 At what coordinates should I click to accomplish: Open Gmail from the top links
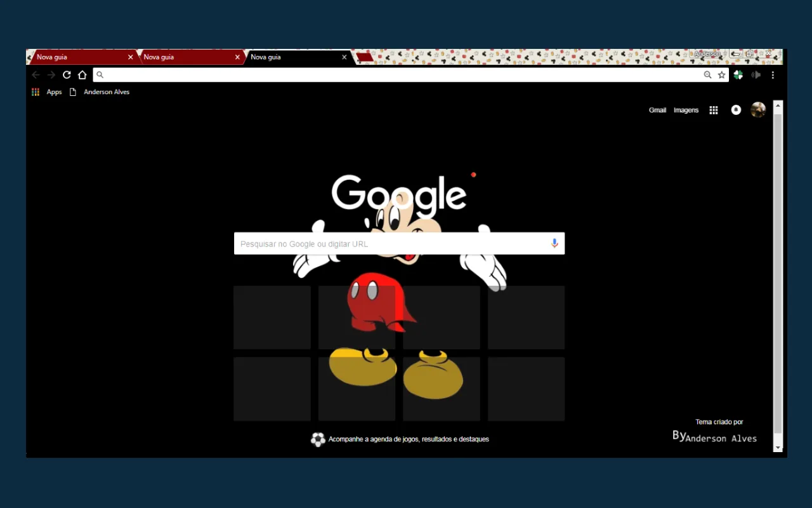coord(657,110)
